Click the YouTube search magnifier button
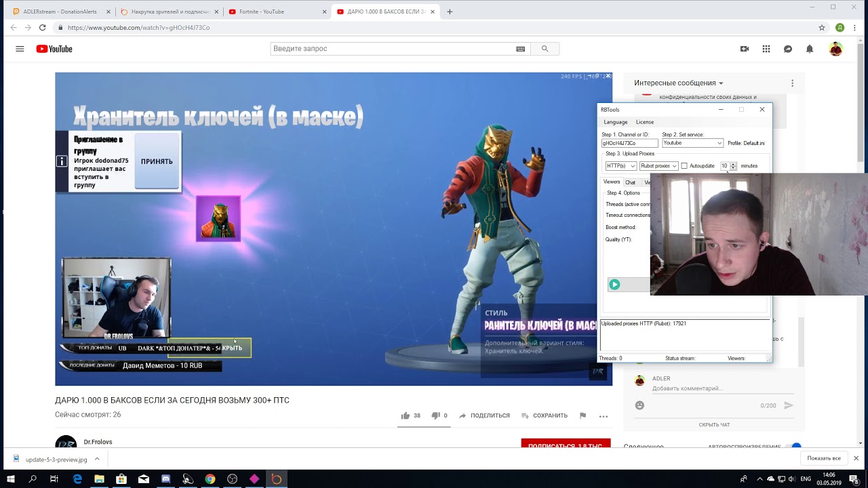 pyautogui.click(x=545, y=49)
